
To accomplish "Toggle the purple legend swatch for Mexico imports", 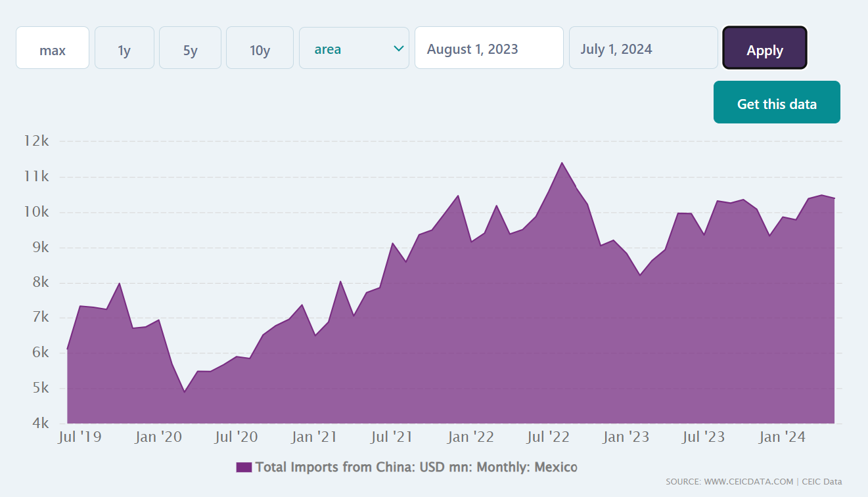I will click(x=244, y=467).
